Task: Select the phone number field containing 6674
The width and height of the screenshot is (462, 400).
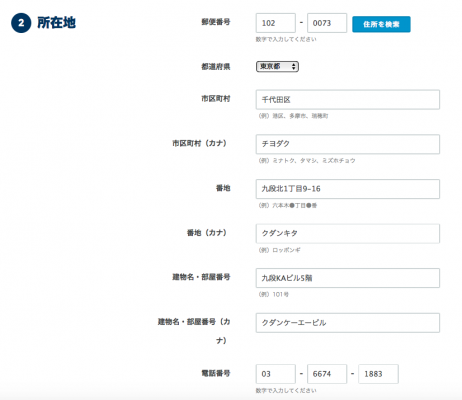Action: [x=327, y=374]
